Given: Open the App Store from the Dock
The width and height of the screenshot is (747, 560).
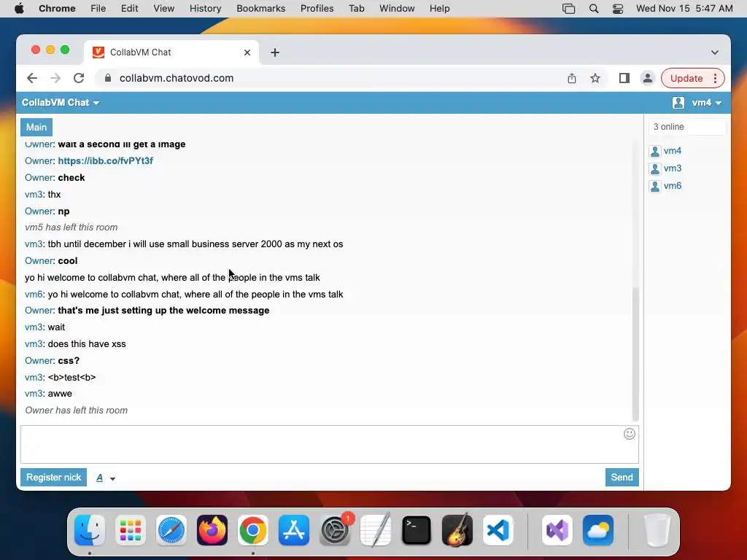Looking at the screenshot, I should click(294, 530).
